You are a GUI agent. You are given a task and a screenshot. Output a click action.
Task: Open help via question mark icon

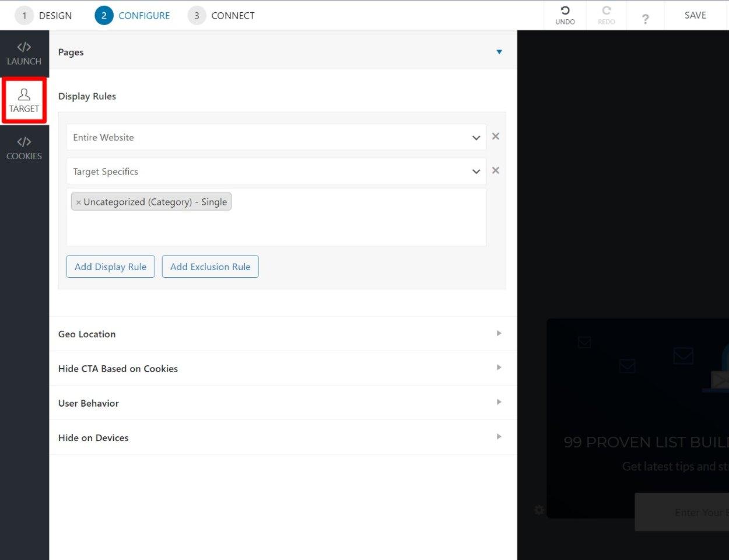click(645, 19)
